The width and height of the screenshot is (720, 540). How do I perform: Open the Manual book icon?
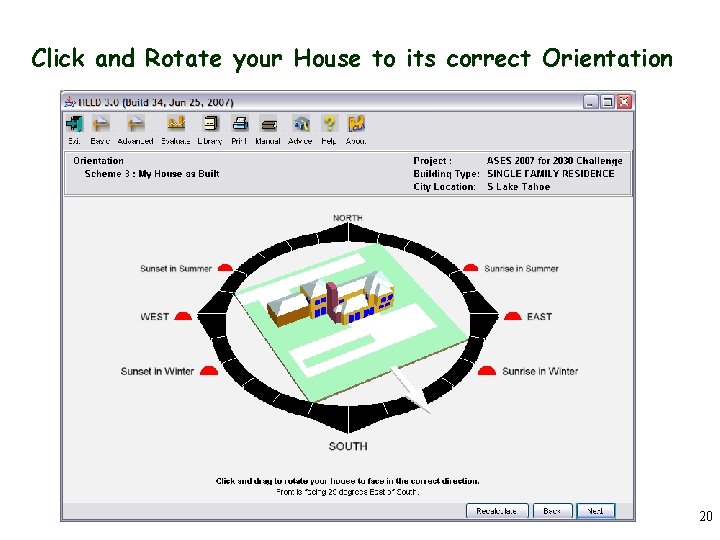pos(269,124)
